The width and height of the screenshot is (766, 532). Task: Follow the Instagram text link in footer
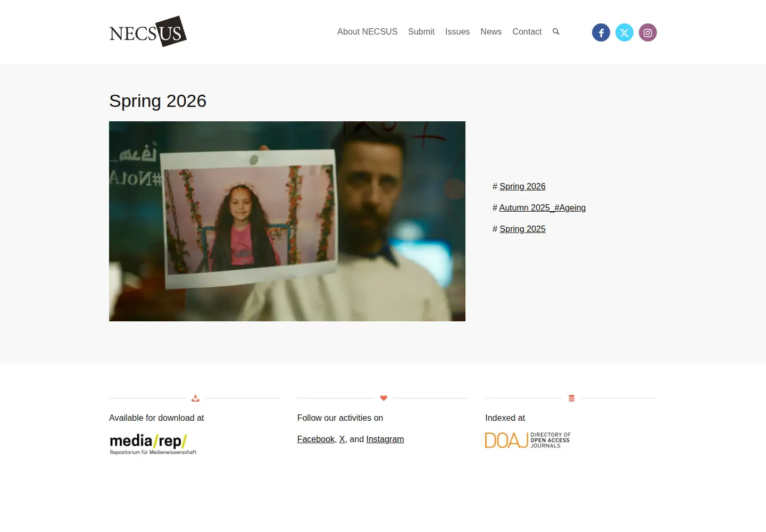click(x=385, y=439)
